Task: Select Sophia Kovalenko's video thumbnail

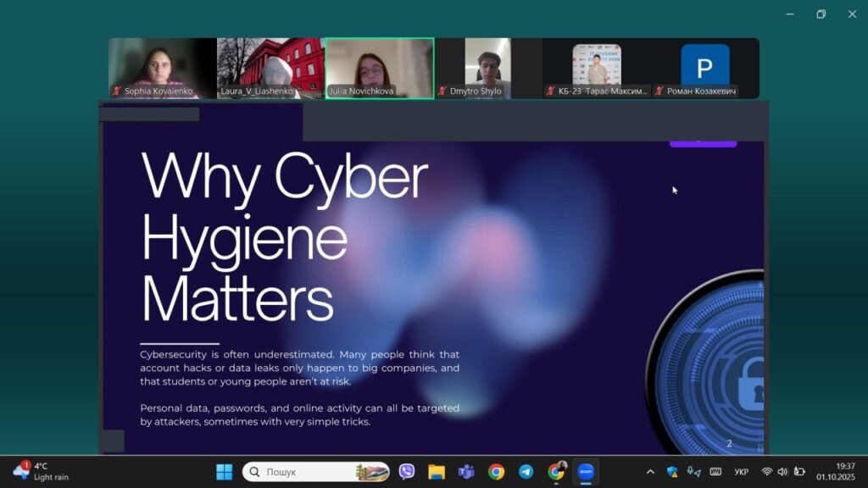Action: pyautogui.click(x=163, y=68)
